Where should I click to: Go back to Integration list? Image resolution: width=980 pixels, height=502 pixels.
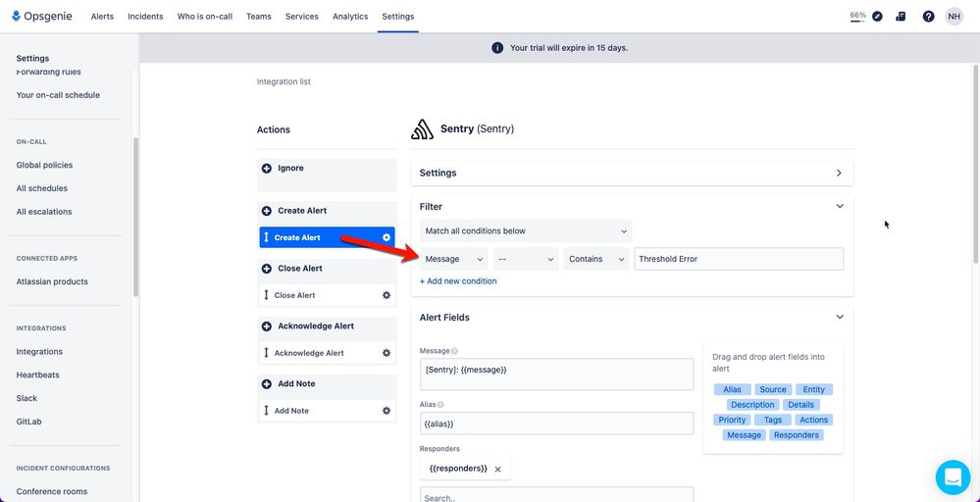pos(284,81)
